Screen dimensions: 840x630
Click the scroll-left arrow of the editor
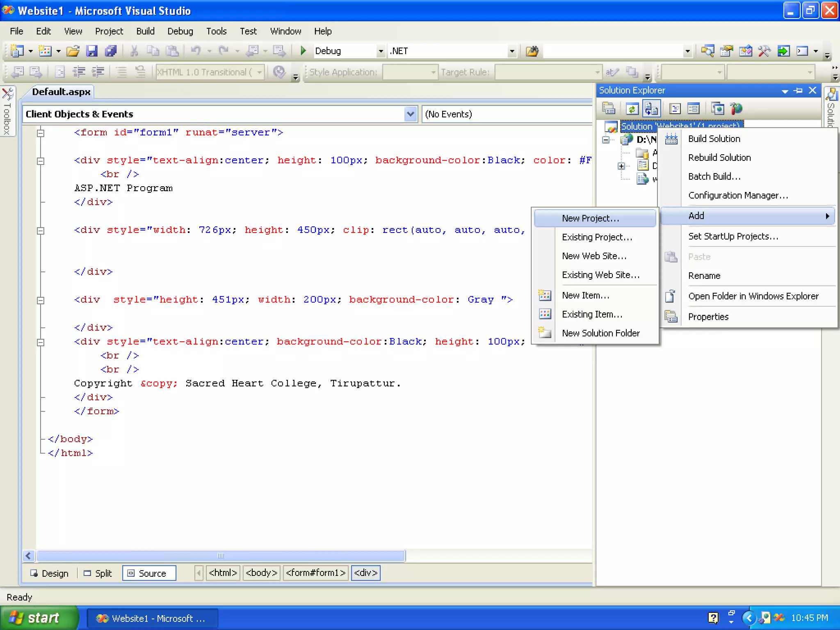point(28,556)
